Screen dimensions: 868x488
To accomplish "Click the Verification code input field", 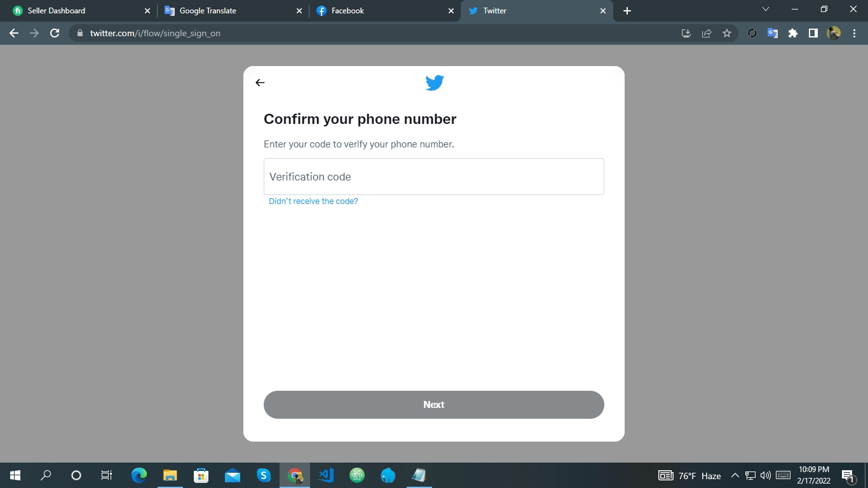I will (433, 177).
